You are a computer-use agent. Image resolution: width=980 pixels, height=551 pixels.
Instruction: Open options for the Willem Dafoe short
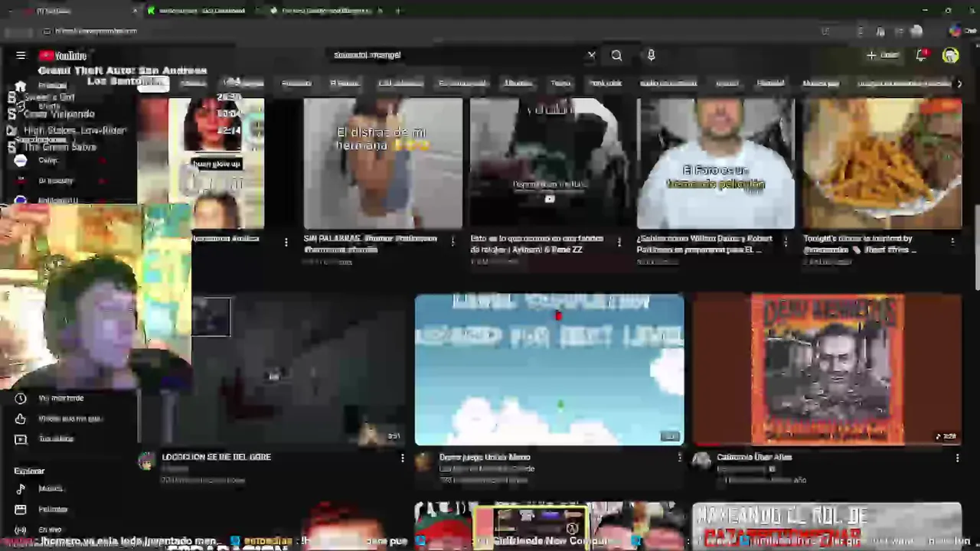point(786,242)
